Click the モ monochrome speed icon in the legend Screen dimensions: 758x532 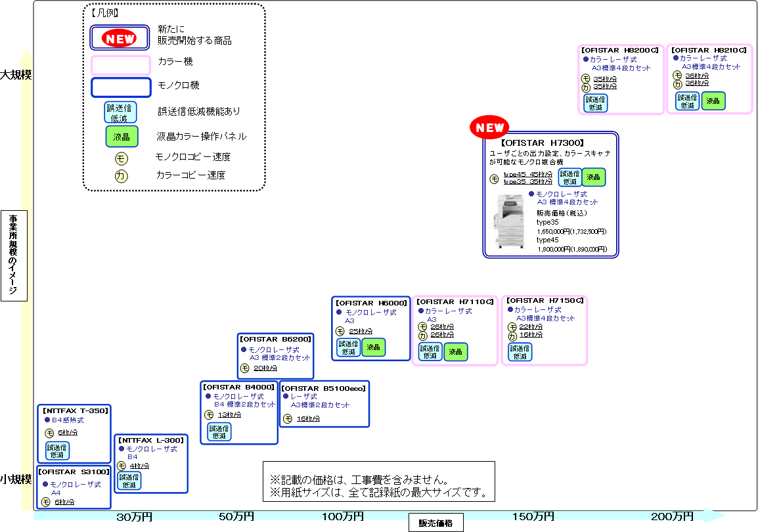click(122, 158)
